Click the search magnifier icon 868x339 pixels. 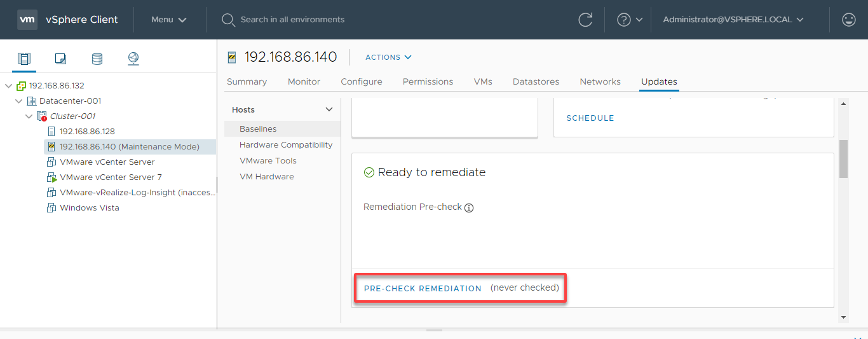228,20
